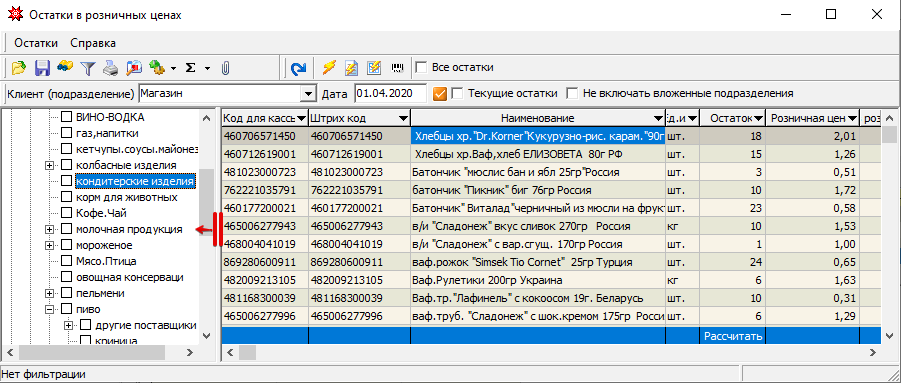Select the кетчупы.соусы.майонез tree label
This screenshot has width=901, height=383.
(137, 149)
